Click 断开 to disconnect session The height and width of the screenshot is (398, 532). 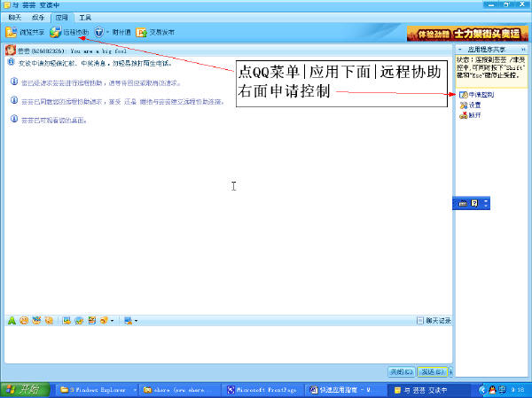coord(470,115)
